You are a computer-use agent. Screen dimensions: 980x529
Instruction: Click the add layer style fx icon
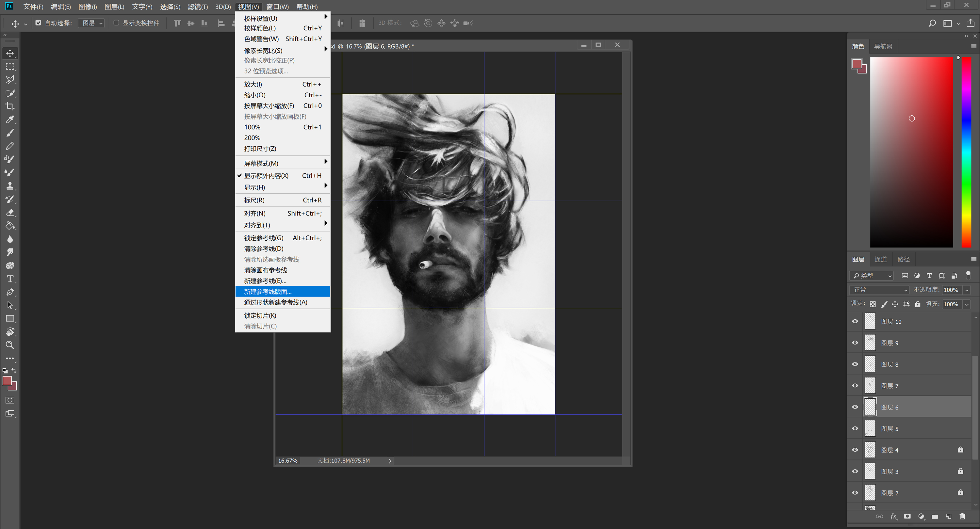point(894,516)
